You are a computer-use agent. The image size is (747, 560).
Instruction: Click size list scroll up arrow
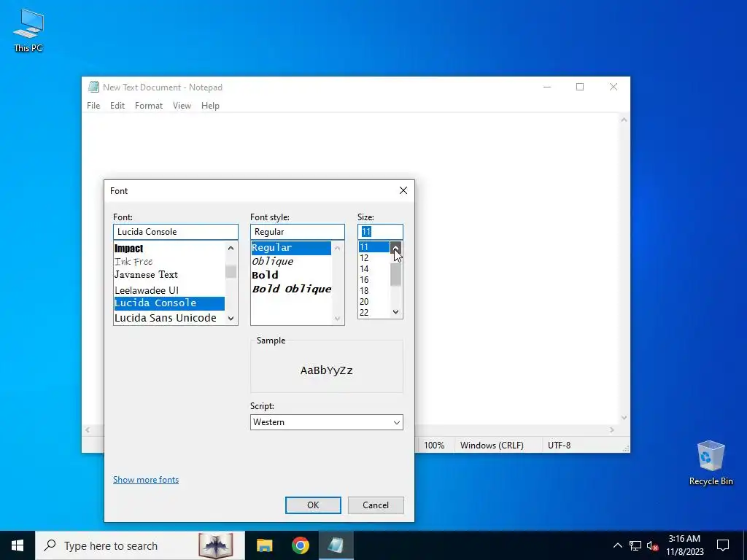396,247
